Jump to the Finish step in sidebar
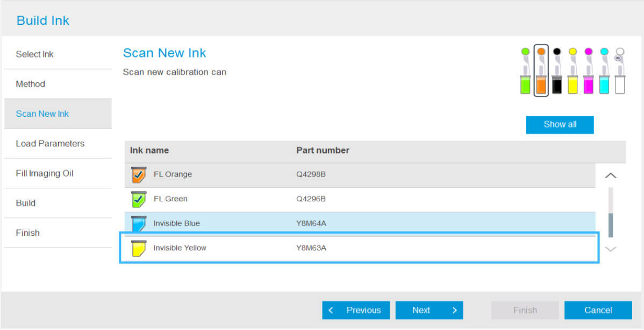Screen dimensions: 644x330 pyautogui.click(x=58, y=233)
